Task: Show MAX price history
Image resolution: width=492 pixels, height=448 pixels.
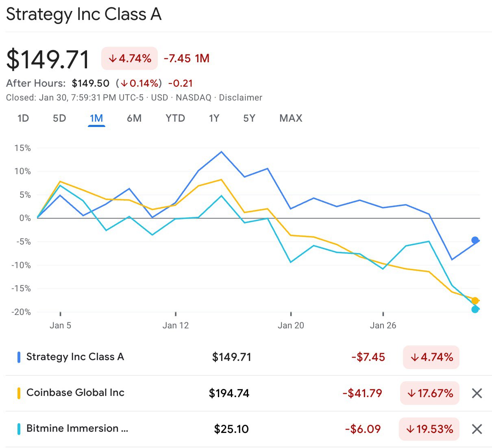Action: [x=291, y=118]
